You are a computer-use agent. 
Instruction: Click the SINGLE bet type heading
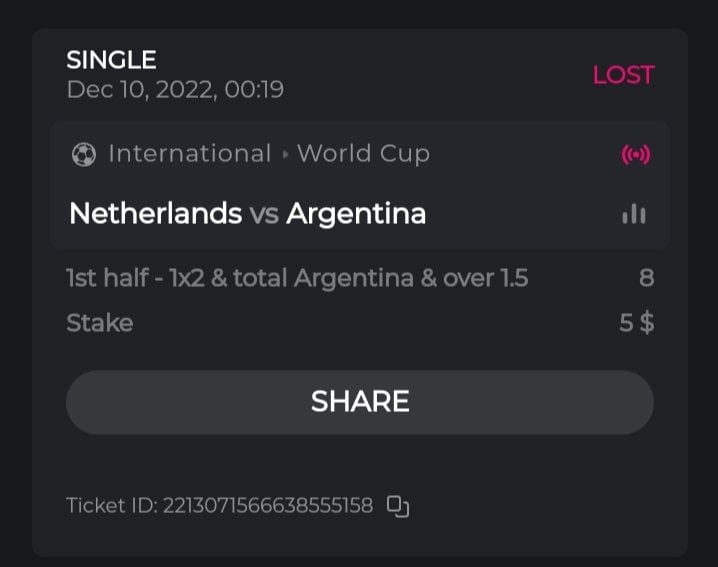[111, 60]
